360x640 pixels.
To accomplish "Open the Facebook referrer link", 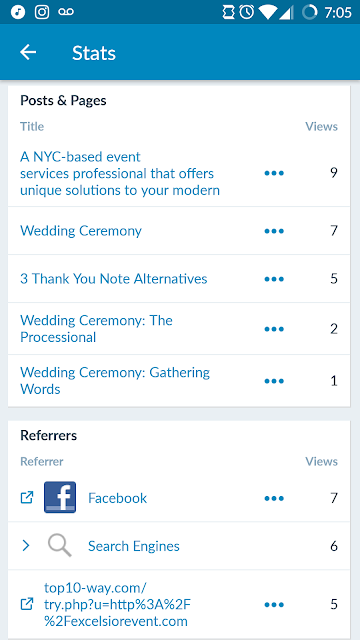I will 118,498.
